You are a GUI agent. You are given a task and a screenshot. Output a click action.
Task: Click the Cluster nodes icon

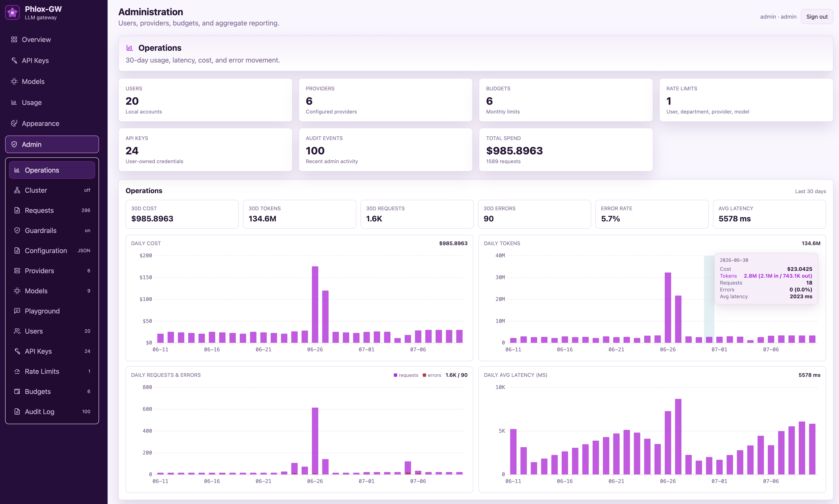click(17, 190)
